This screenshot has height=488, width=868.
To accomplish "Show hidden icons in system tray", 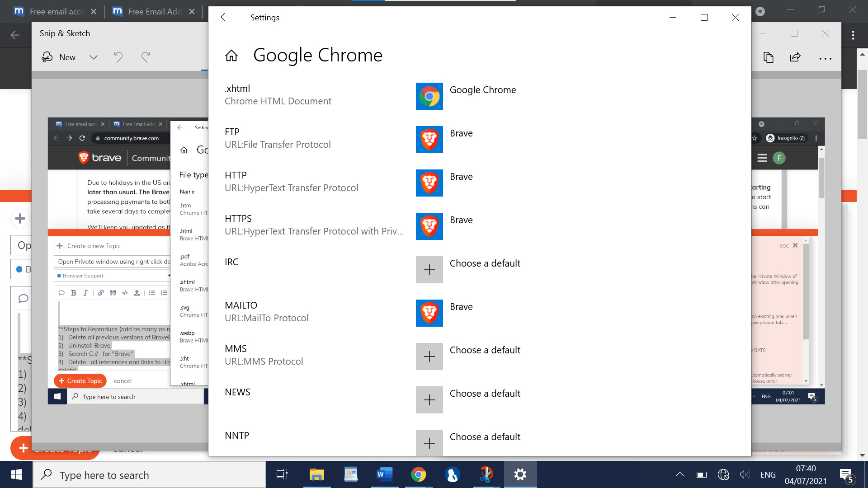I will (679, 474).
